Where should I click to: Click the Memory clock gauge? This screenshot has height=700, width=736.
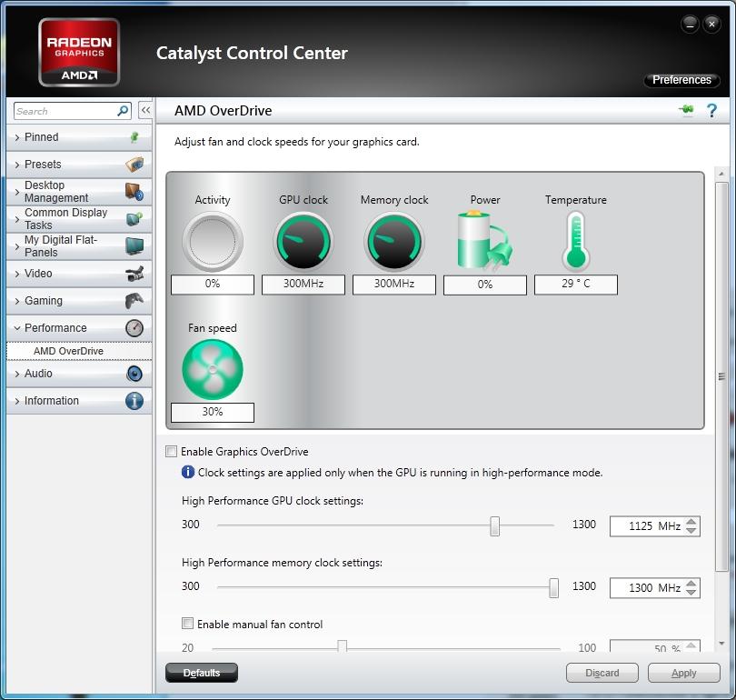(394, 241)
